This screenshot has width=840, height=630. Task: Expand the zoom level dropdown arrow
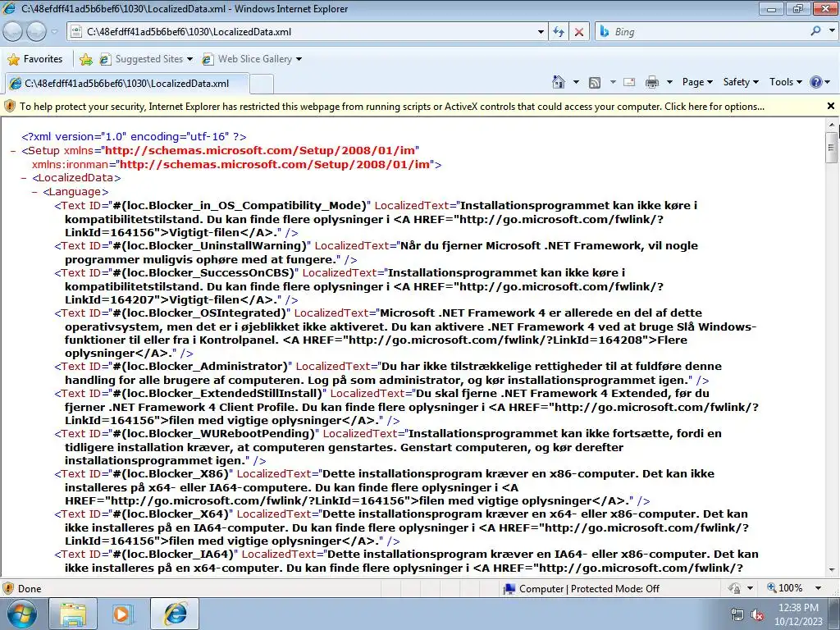[x=818, y=588]
